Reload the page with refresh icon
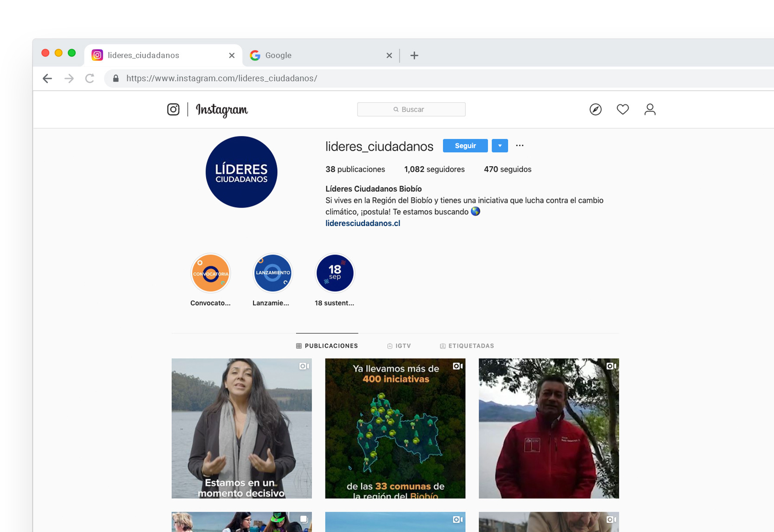Image resolution: width=774 pixels, height=532 pixels. pyautogui.click(x=90, y=78)
